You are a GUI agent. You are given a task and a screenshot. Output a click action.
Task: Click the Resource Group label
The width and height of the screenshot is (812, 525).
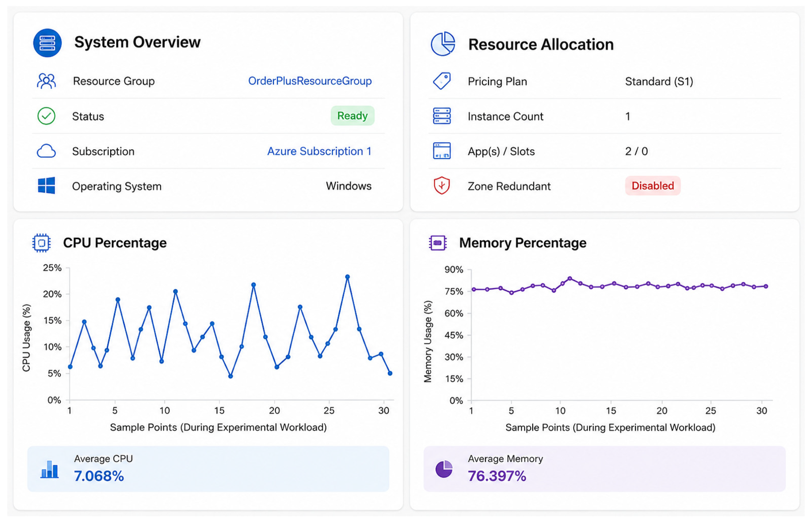pyautogui.click(x=114, y=81)
